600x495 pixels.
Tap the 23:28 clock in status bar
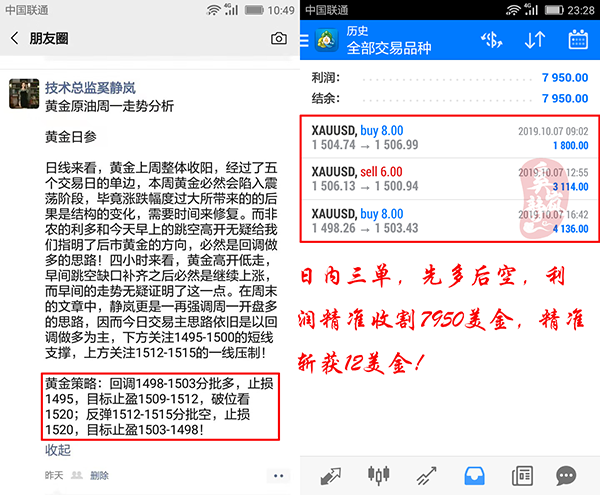coord(581,10)
